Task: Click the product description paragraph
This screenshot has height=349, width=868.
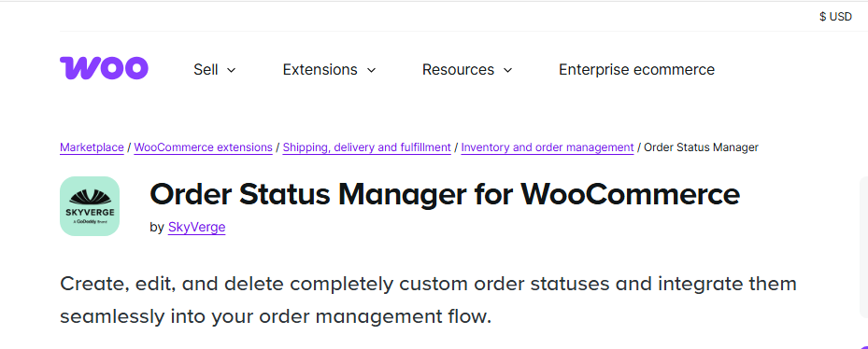Action: point(428,300)
